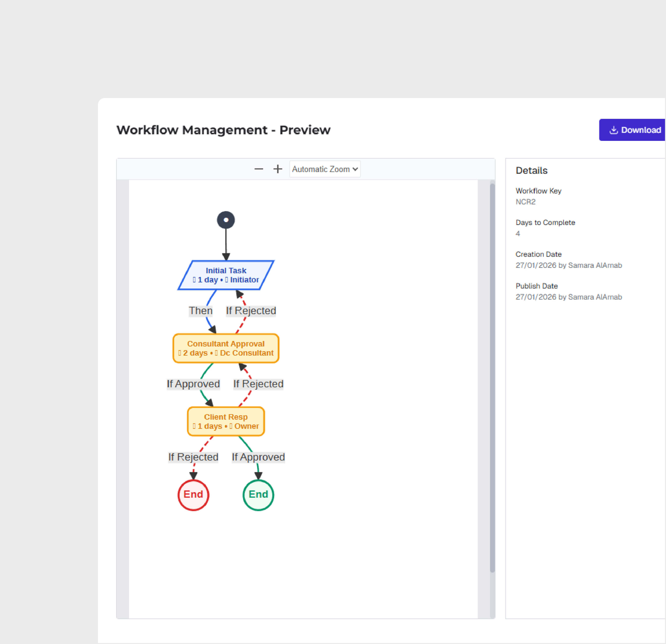The image size is (666, 644).
Task: Click the 'If Rejected' label near Initial Task
Action: 250,310
